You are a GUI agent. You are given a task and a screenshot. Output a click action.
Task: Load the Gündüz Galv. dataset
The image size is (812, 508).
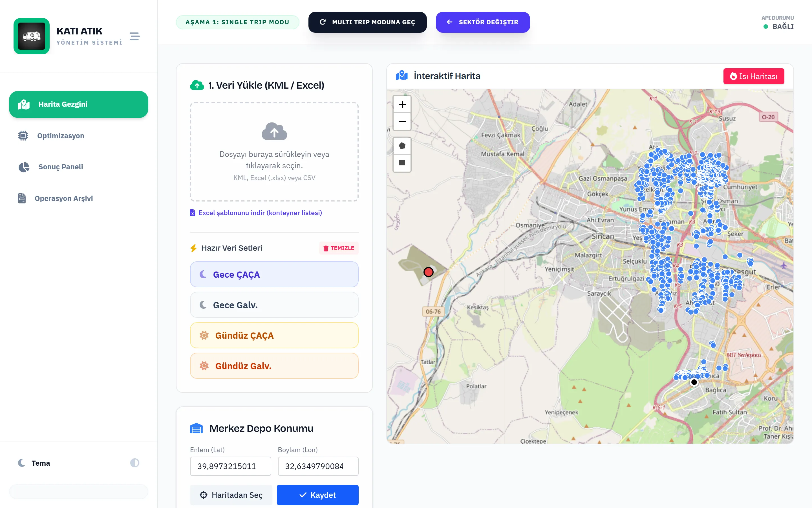pos(274,366)
